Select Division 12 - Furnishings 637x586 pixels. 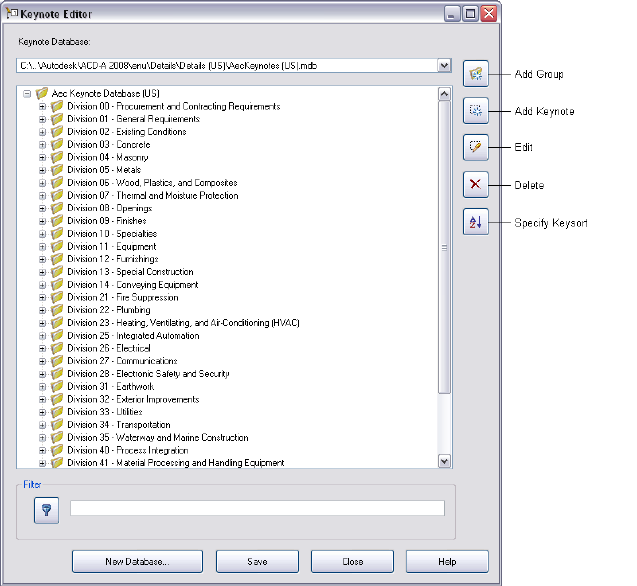click(113, 259)
